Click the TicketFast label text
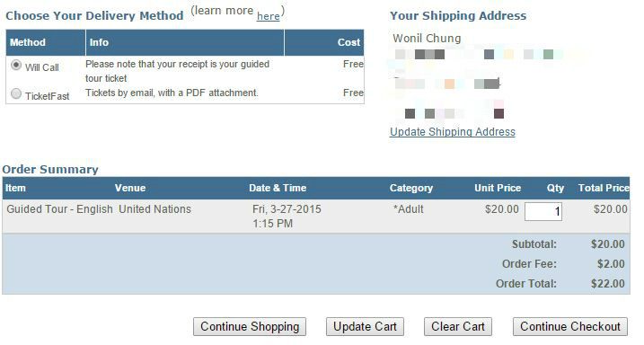The image size is (644, 345). (x=48, y=96)
